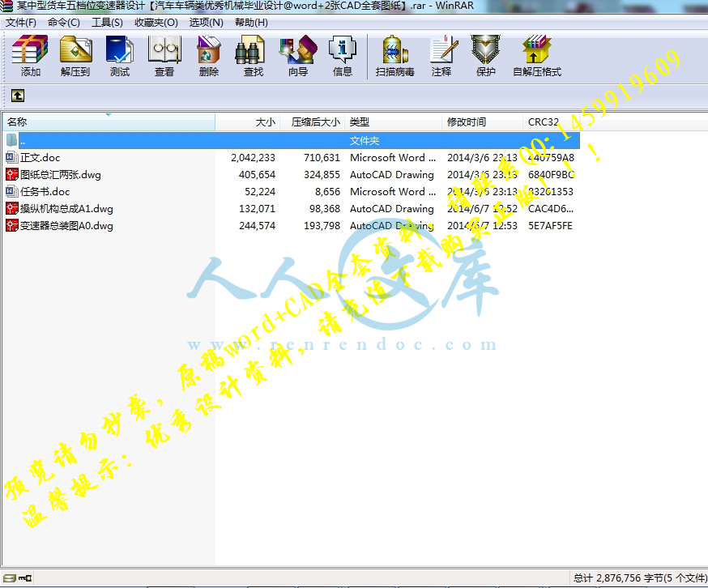Click the size value 52,224
The height and width of the screenshot is (588, 708).
click(x=260, y=191)
